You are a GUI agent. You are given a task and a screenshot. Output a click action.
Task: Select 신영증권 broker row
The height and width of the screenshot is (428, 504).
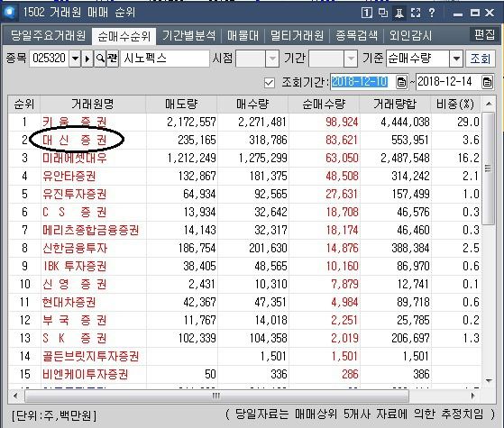click(x=75, y=284)
